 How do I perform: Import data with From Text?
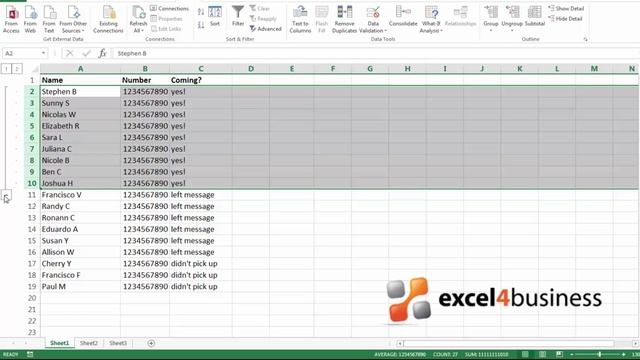pyautogui.click(x=49, y=19)
